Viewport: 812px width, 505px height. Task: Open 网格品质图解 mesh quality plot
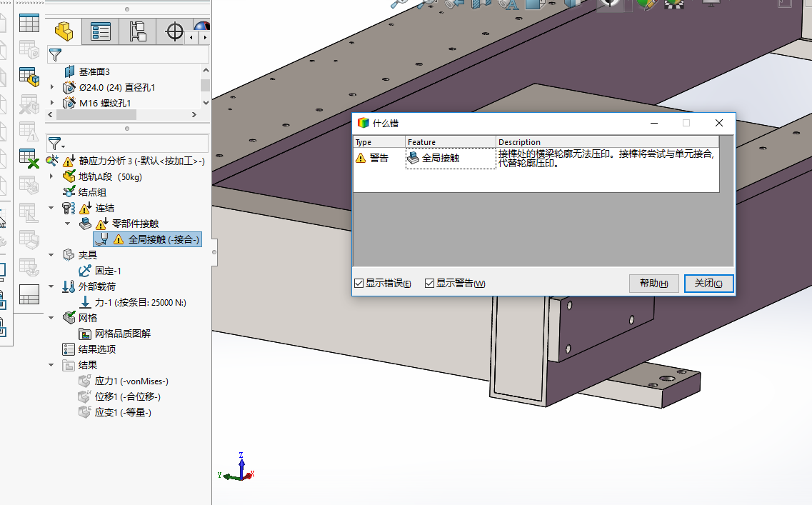click(122, 334)
